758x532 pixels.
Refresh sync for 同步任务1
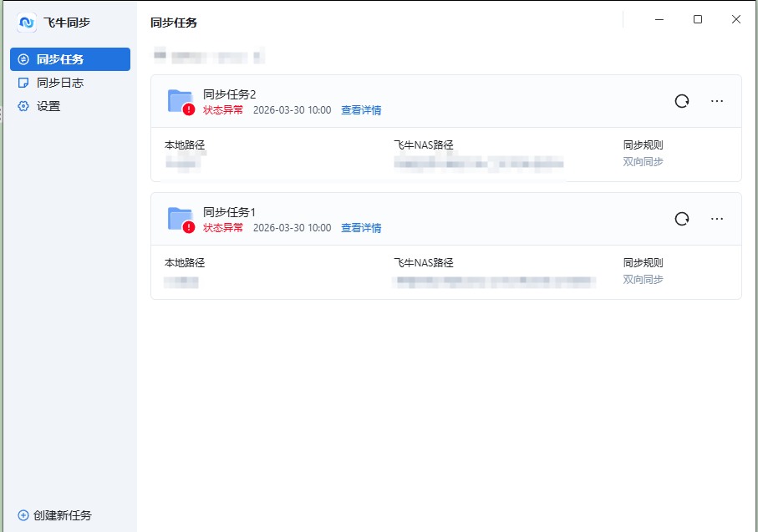[682, 219]
